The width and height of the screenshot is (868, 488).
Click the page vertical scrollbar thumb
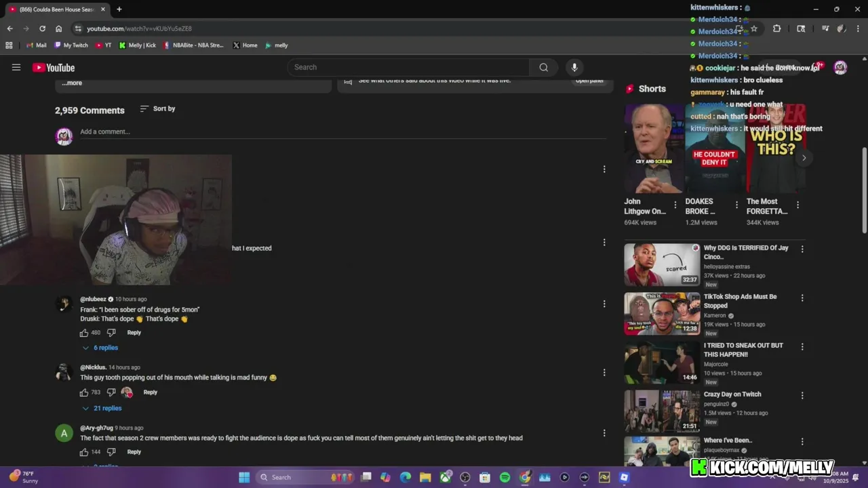point(864,190)
